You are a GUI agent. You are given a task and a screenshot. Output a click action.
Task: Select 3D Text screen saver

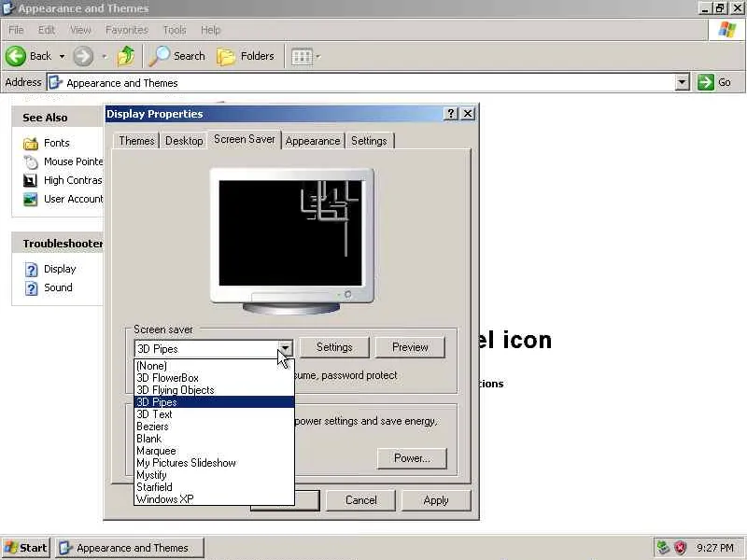pyautogui.click(x=215, y=414)
